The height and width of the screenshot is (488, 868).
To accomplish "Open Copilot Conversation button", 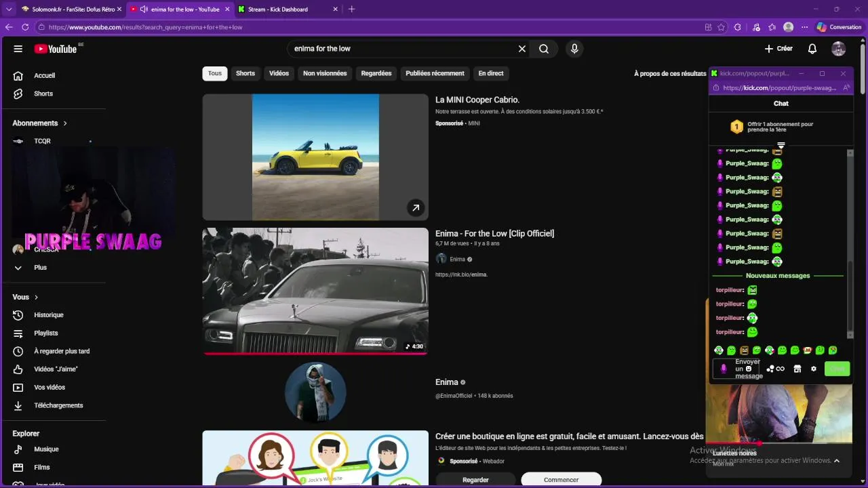I will (839, 27).
